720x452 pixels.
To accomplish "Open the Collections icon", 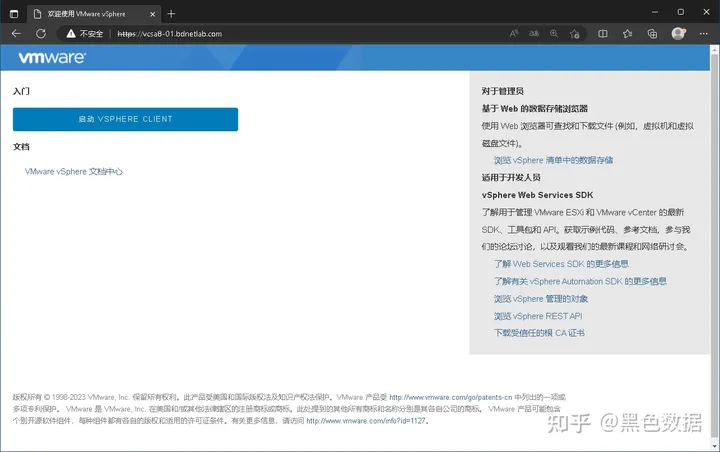I will coord(652,34).
